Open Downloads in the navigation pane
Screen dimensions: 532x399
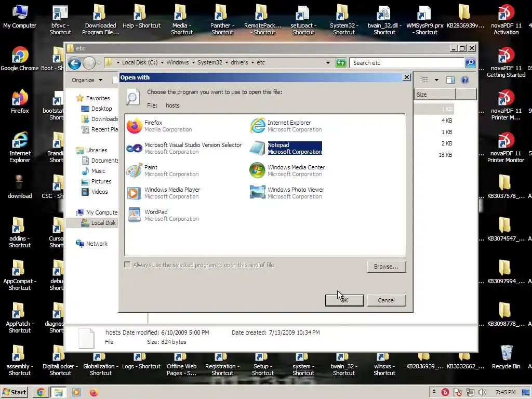(100, 119)
